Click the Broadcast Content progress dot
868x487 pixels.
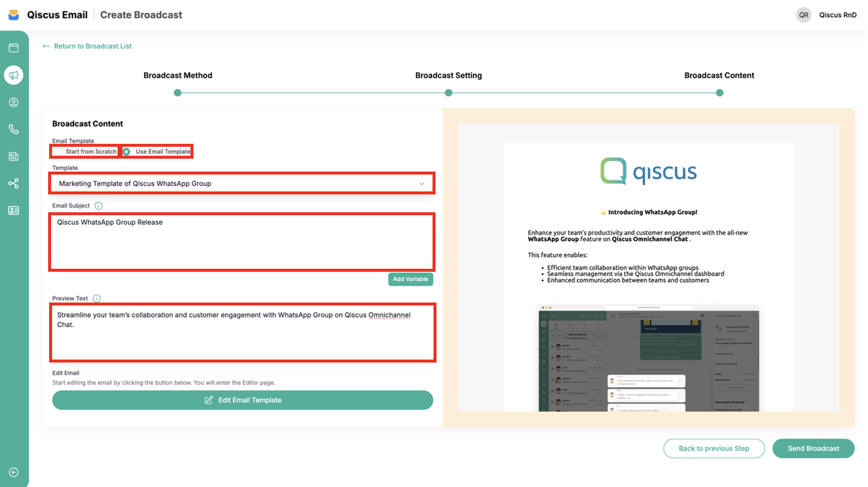point(720,93)
